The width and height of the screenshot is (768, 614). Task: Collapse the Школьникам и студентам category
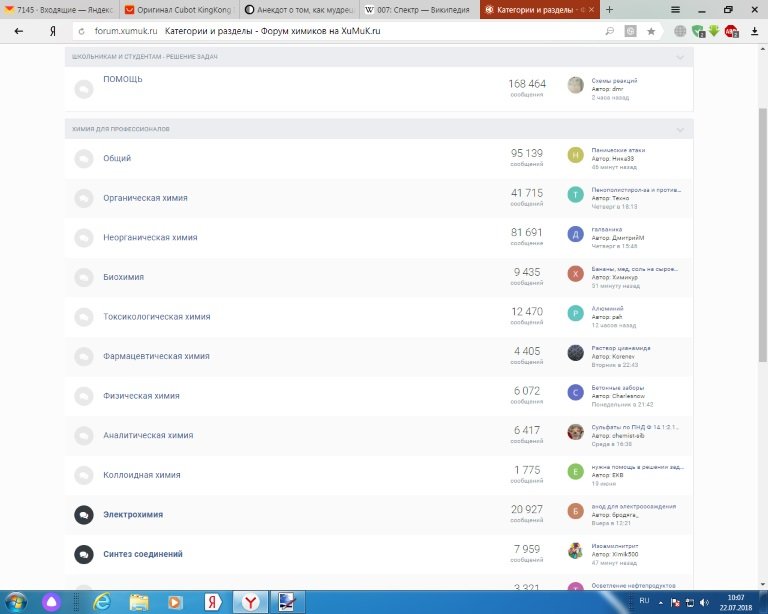click(x=680, y=57)
